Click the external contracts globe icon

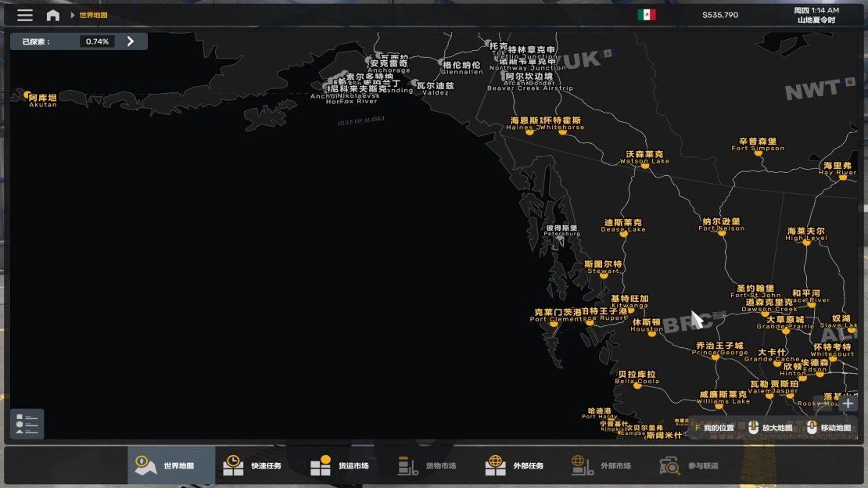496,465
